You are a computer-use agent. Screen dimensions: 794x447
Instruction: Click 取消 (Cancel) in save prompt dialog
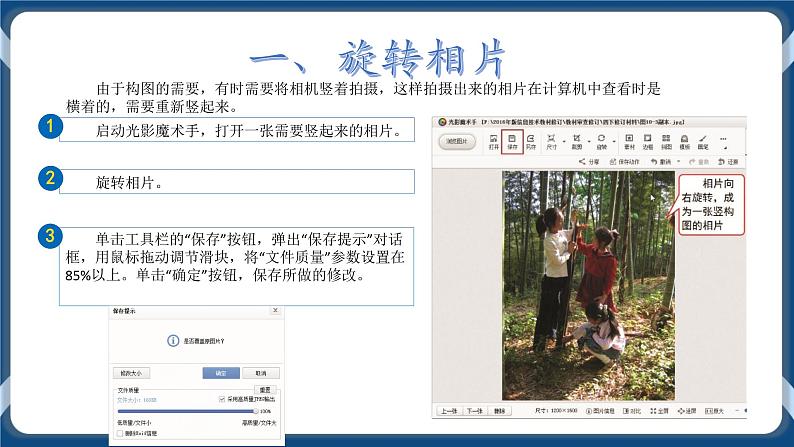tap(261, 373)
